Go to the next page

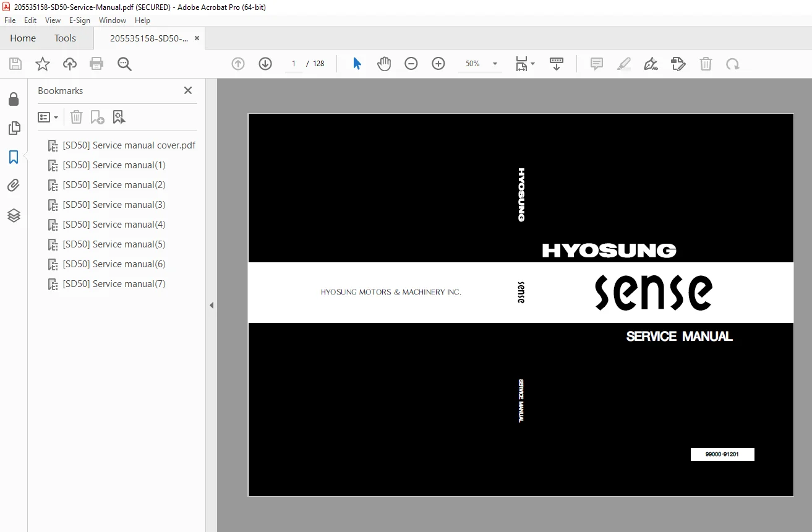click(x=265, y=64)
